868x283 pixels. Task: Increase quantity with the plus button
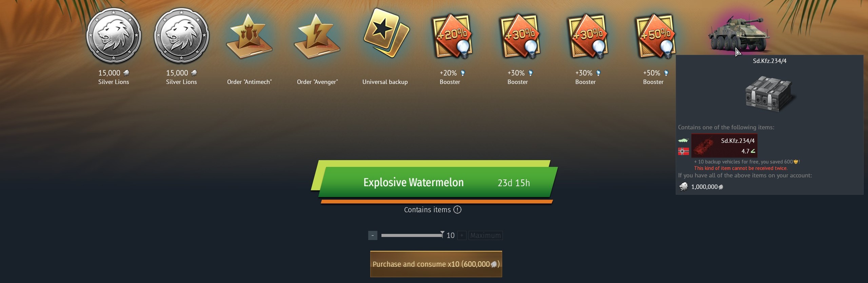tap(462, 235)
